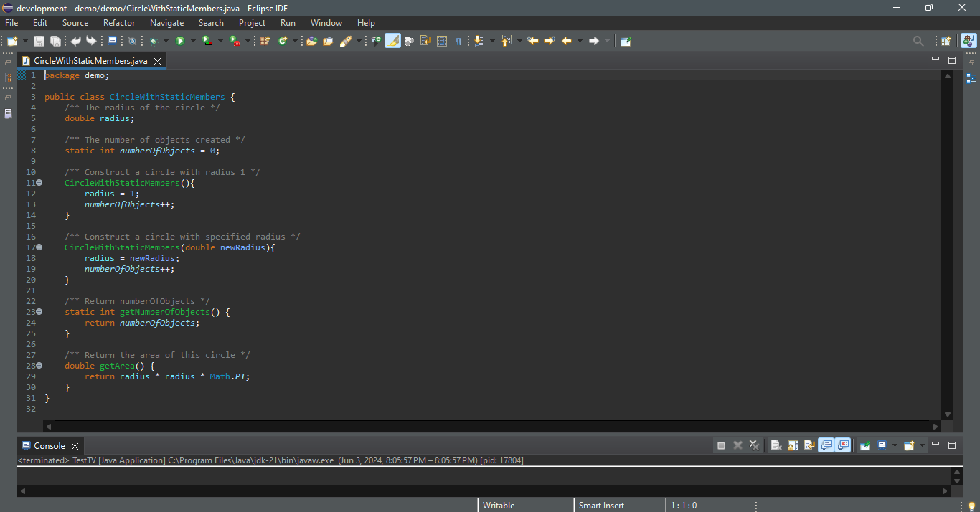Open the Run dropdown arrow

(x=193, y=41)
